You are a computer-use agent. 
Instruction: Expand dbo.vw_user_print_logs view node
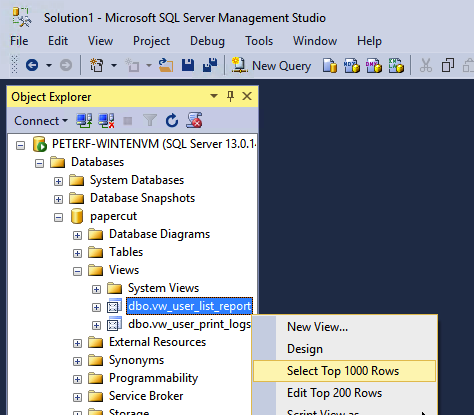[x=96, y=325]
